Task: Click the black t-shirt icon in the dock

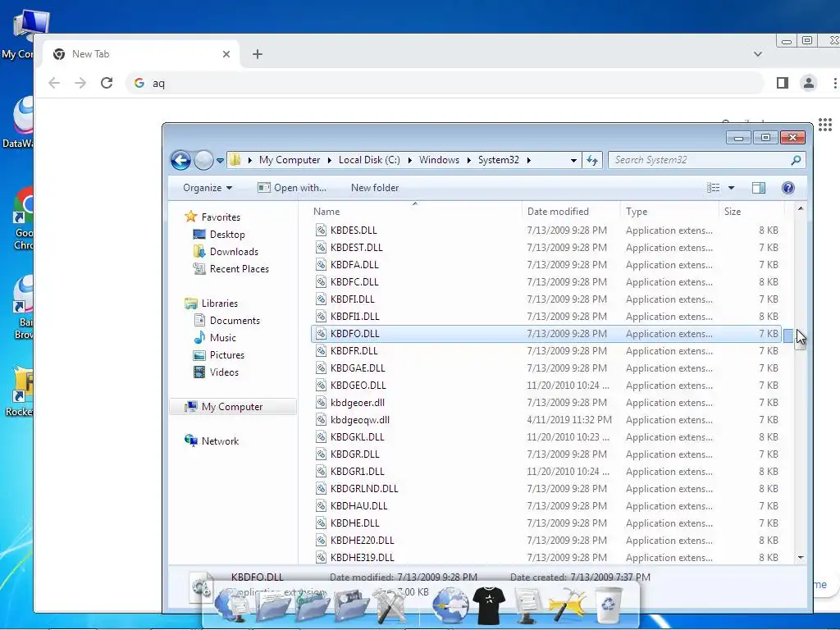Action: 489,605
